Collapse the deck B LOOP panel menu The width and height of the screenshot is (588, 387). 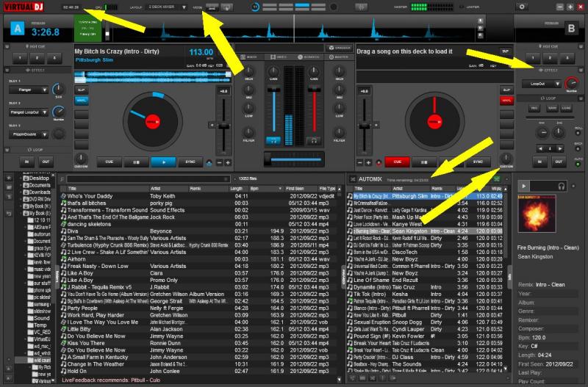click(x=581, y=98)
